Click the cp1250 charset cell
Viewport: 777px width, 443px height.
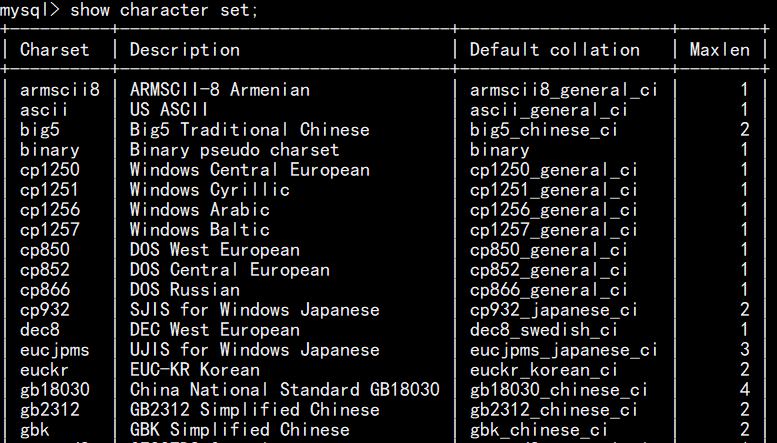pos(50,170)
